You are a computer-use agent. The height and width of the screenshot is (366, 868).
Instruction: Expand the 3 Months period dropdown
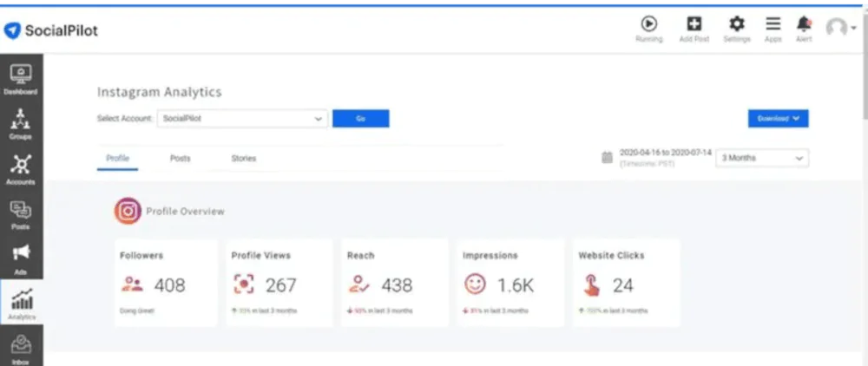[762, 158]
